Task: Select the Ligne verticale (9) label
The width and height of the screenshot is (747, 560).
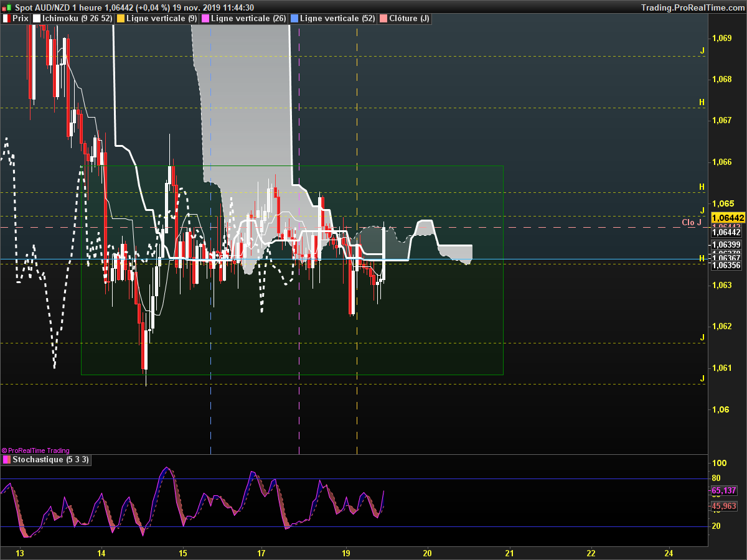Action: (161, 19)
